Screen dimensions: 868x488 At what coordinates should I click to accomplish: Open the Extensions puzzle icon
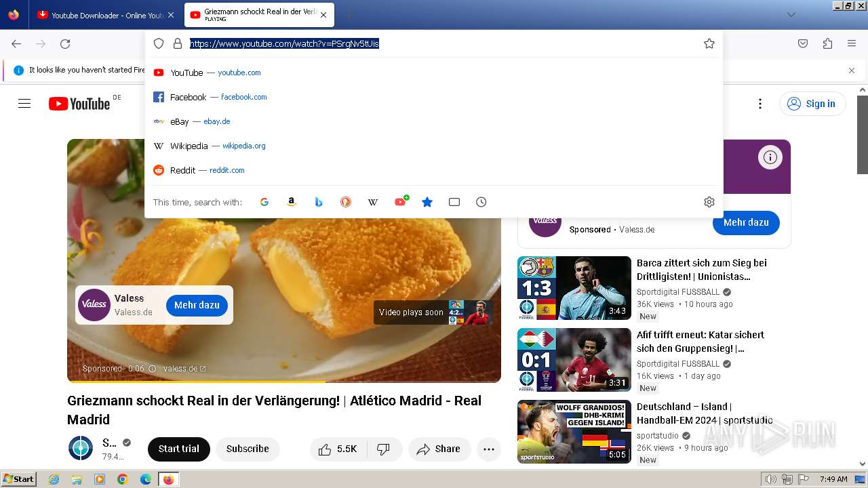coord(827,43)
